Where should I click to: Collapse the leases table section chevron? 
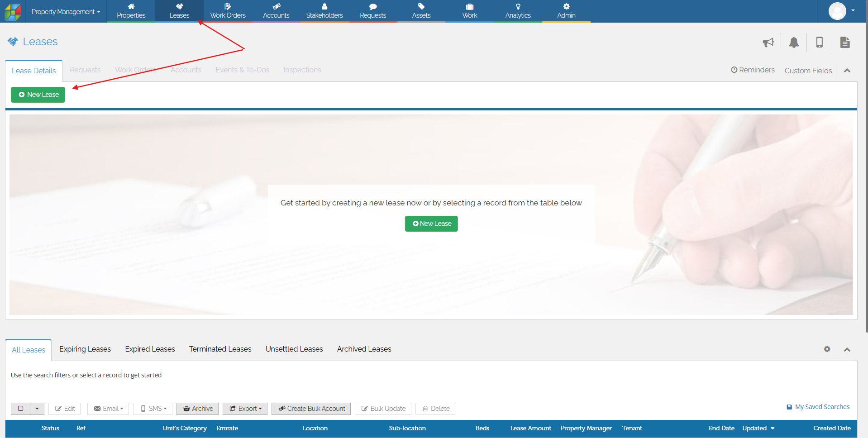(x=847, y=349)
